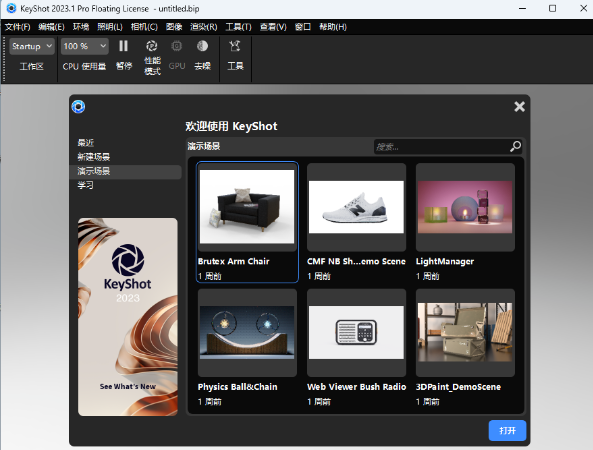Open the 编辑(E) menu
This screenshot has height=450, width=593.
[x=51, y=27]
